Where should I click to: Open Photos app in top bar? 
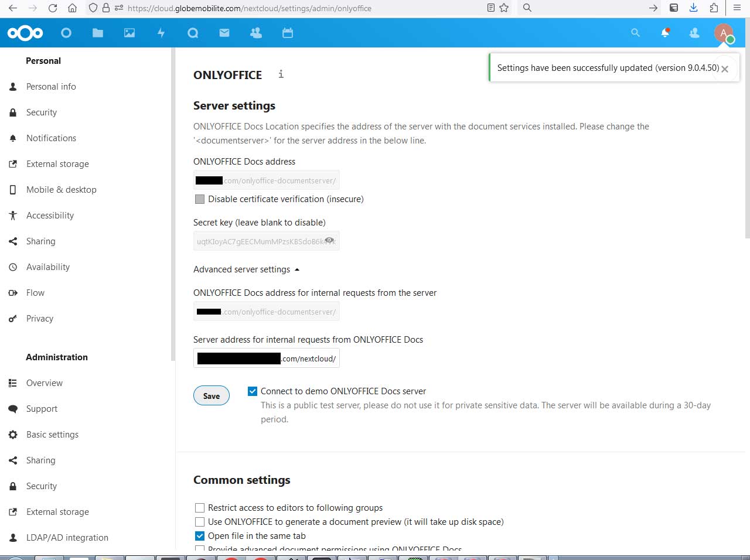tap(129, 33)
